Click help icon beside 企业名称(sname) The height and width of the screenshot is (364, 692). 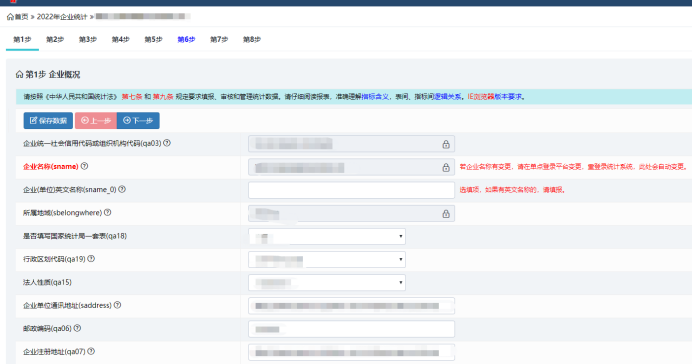tap(84, 166)
